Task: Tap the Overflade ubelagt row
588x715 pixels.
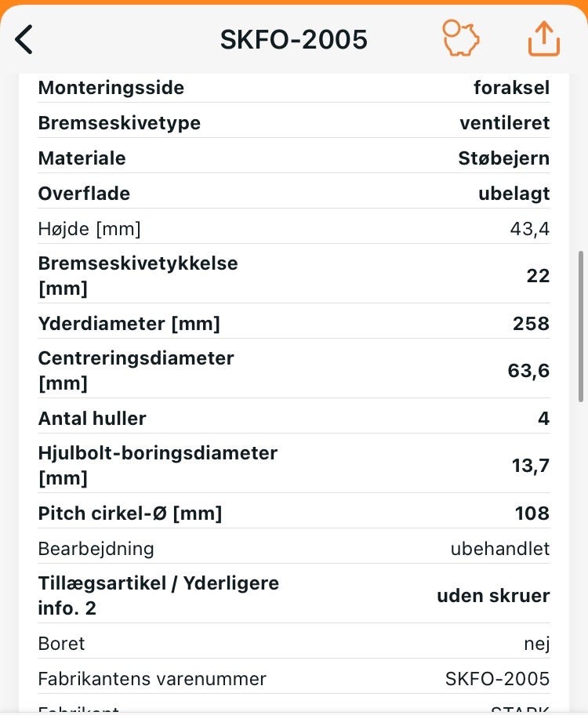Action: [294, 194]
